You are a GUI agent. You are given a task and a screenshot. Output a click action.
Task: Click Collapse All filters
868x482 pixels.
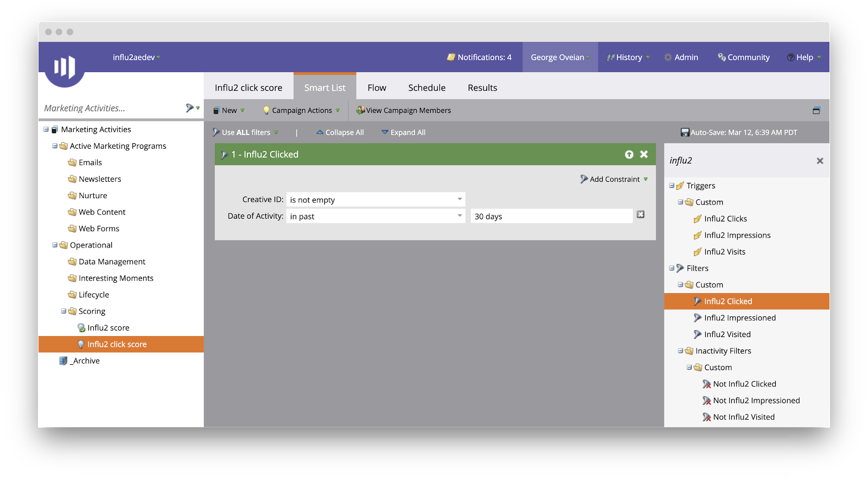(x=340, y=132)
